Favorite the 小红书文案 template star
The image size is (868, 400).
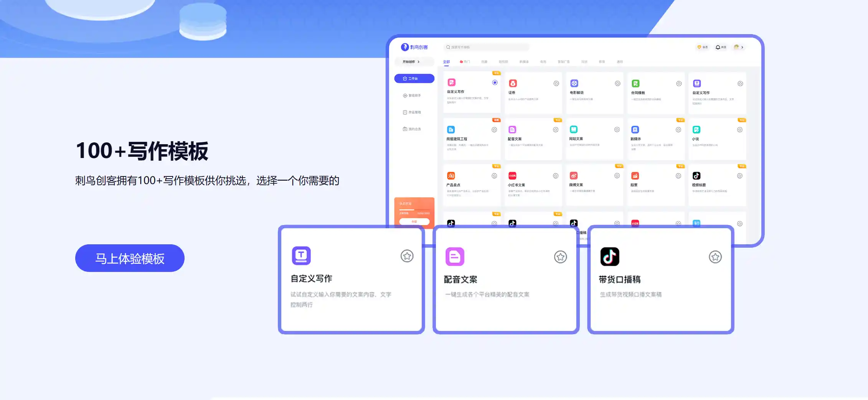(x=556, y=176)
